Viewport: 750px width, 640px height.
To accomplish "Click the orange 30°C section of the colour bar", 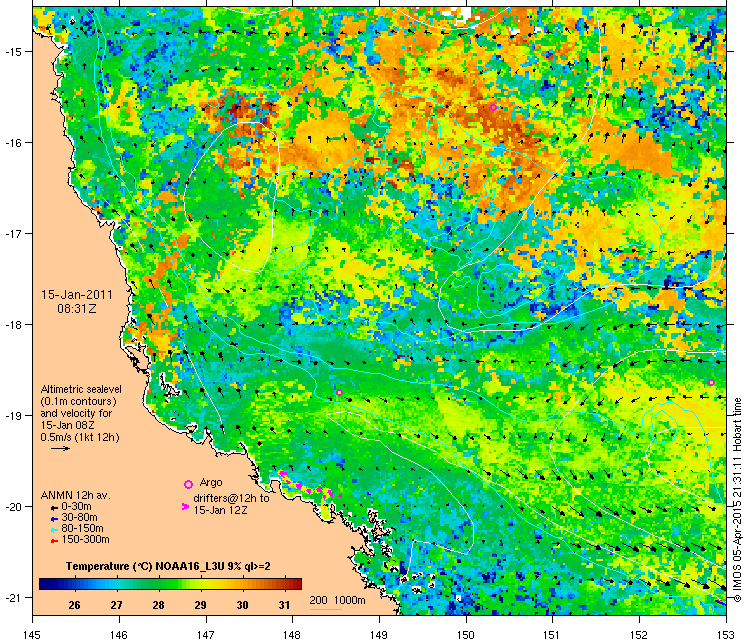I will pos(243,584).
